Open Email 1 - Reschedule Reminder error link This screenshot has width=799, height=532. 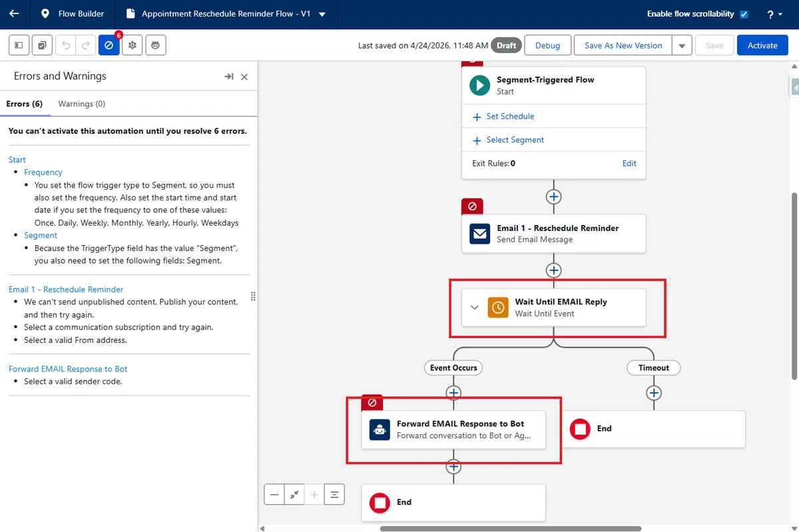[66, 290]
